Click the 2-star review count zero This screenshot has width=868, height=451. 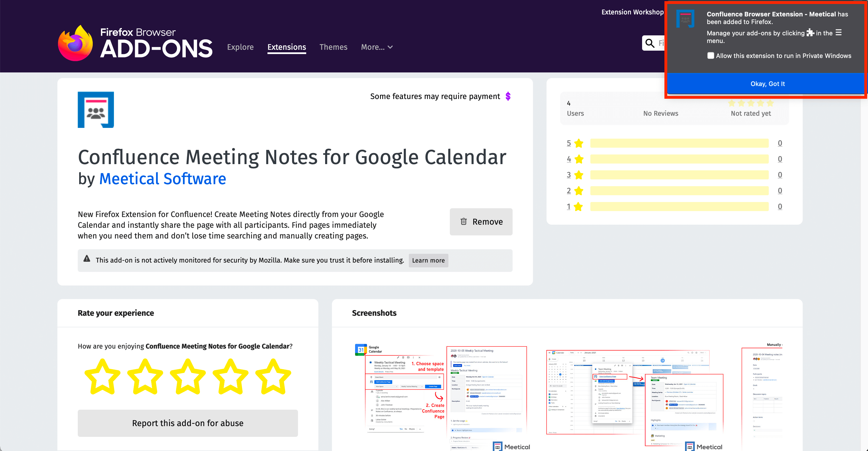(780, 191)
